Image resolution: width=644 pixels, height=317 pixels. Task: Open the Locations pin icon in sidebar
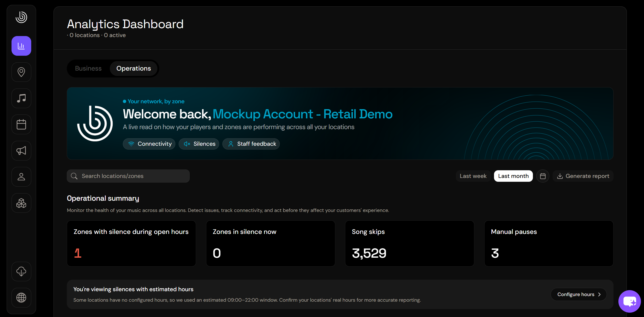(21, 72)
